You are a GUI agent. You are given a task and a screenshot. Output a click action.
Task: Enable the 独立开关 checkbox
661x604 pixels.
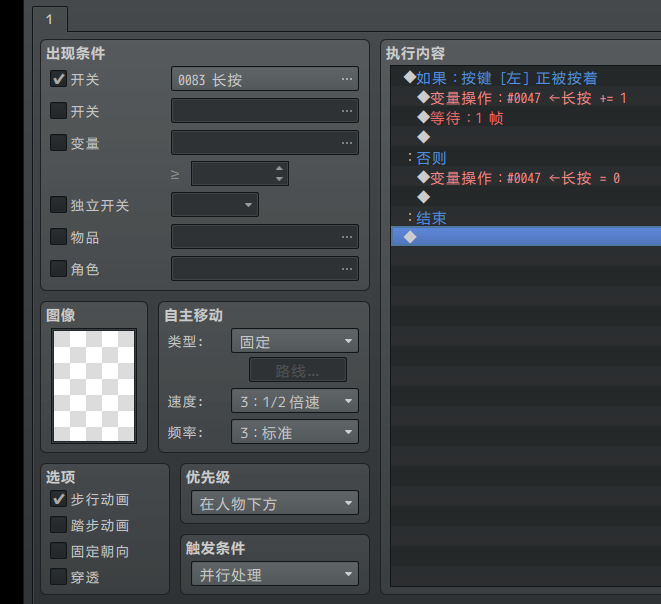click(58, 204)
